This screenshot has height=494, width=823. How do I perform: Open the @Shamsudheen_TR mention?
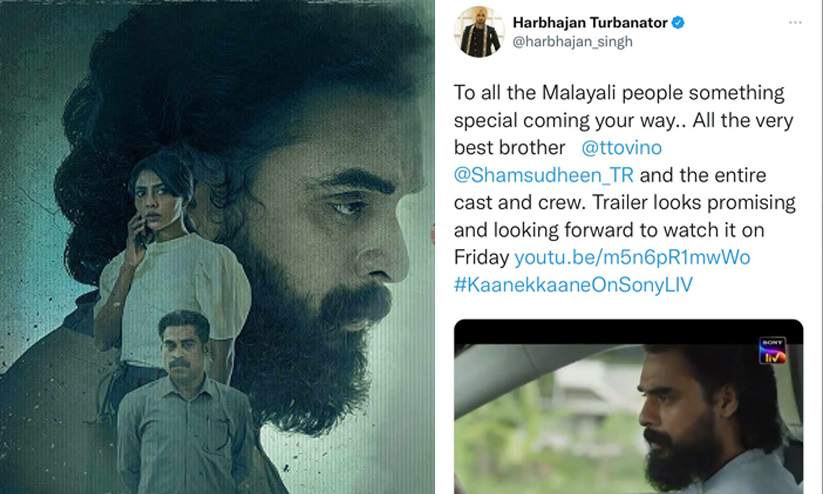(544, 175)
